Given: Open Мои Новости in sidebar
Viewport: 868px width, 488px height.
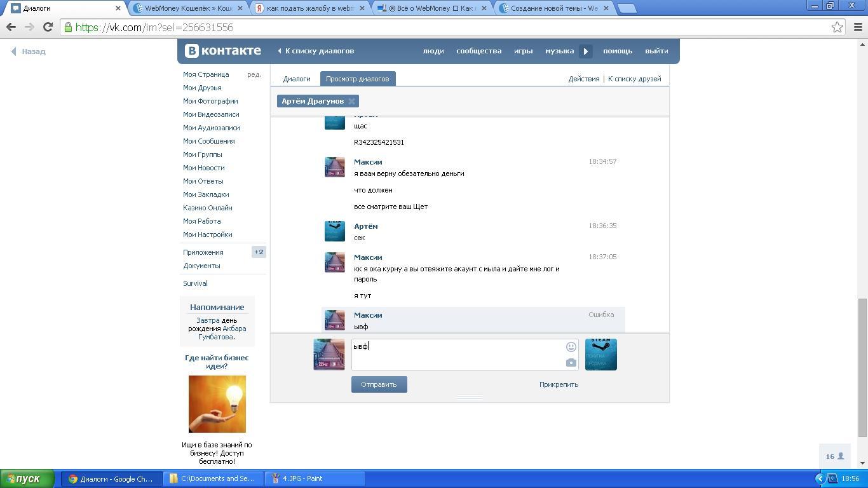Looking at the screenshot, I should click(x=204, y=168).
